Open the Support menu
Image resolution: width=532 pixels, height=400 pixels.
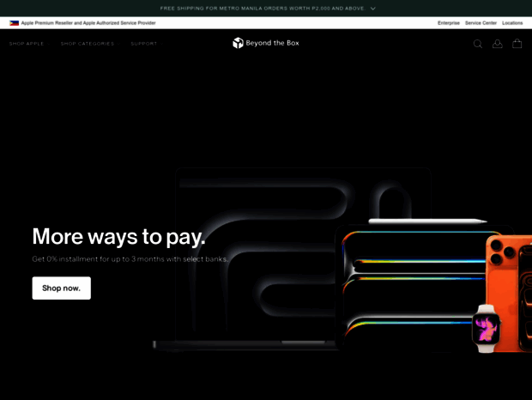[x=147, y=44]
